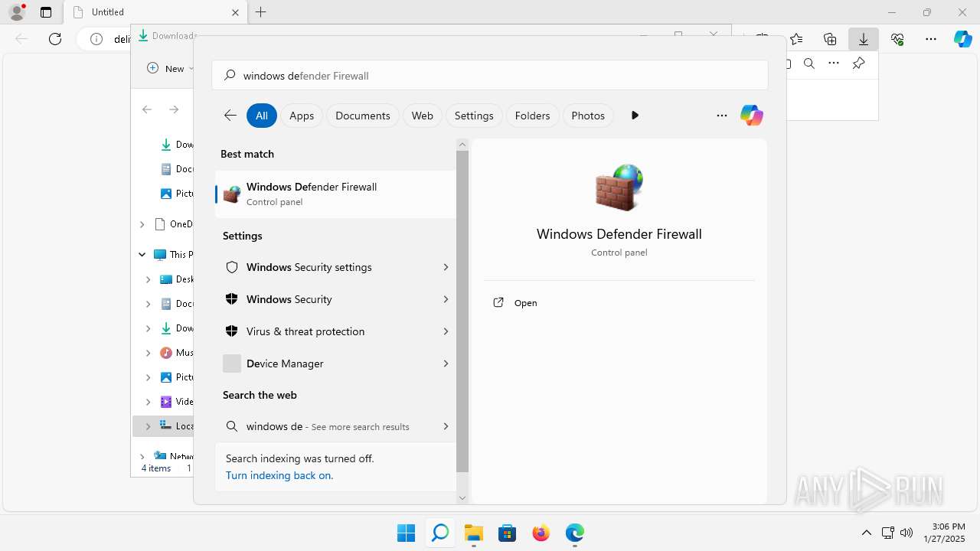The height and width of the screenshot is (551, 980).
Task: Open Edge Settings and more menu
Action: click(931, 39)
